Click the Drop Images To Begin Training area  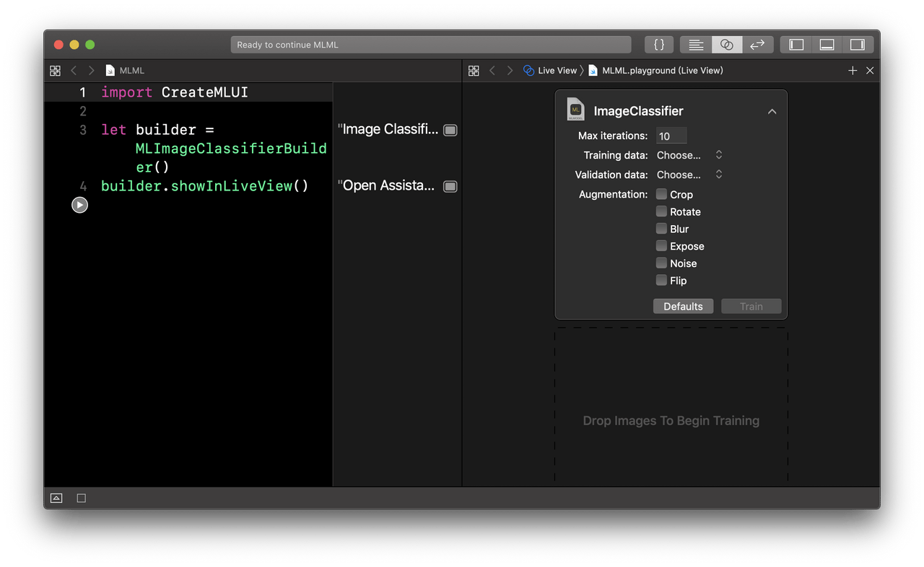tap(671, 407)
